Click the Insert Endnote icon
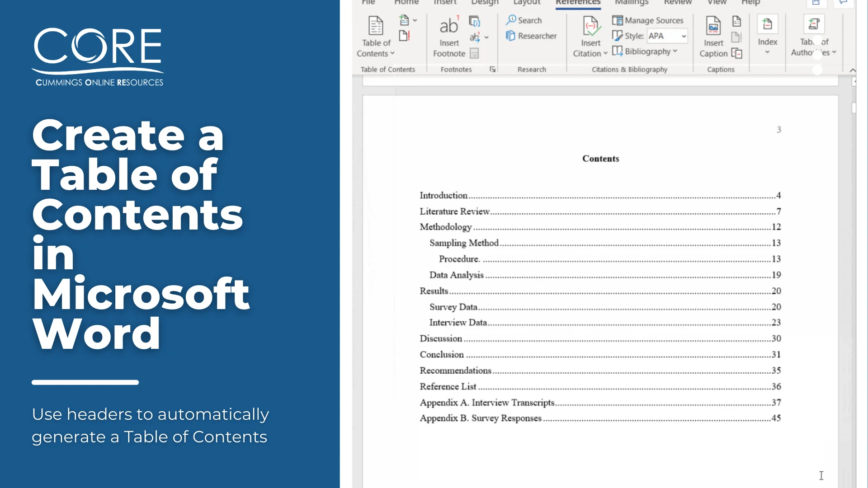Image resolution: width=868 pixels, height=488 pixels. coord(474,21)
